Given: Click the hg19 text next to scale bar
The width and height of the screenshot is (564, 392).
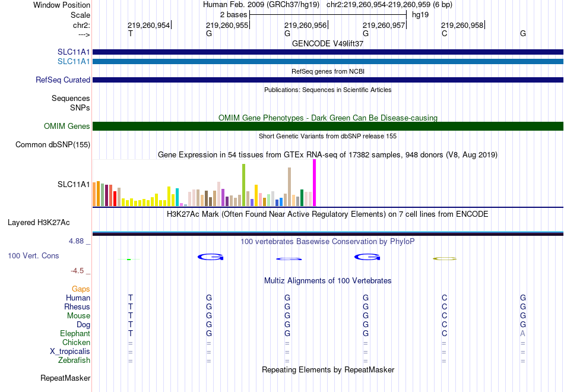Looking at the screenshot, I should pyautogui.click(x=420, y=15).
